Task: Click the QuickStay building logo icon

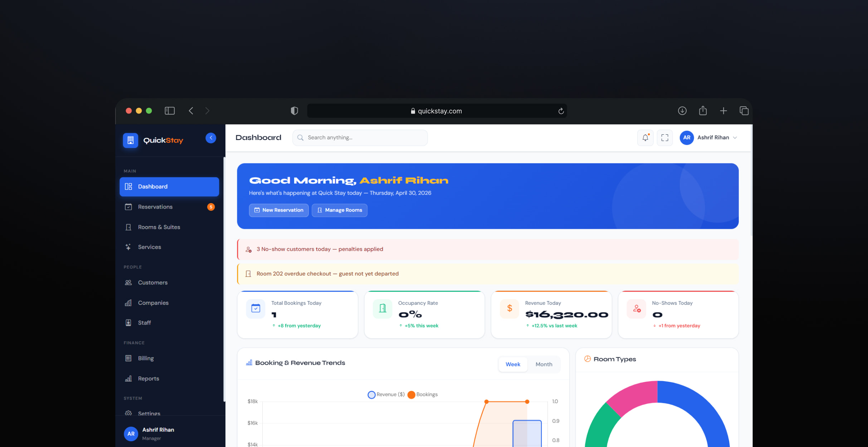Action: coord(131,140)
